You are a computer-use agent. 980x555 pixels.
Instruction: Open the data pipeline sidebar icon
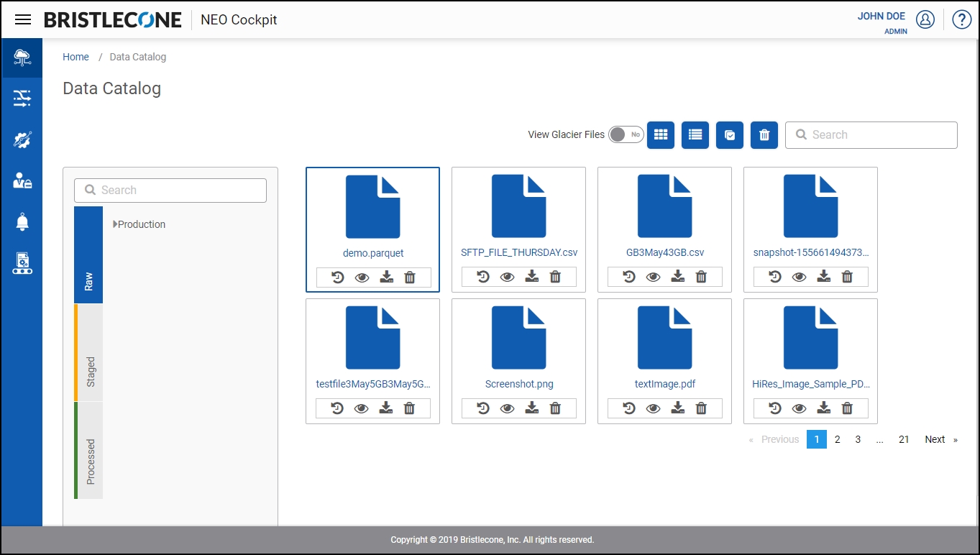pyautogui.click(x=22, y=98)
